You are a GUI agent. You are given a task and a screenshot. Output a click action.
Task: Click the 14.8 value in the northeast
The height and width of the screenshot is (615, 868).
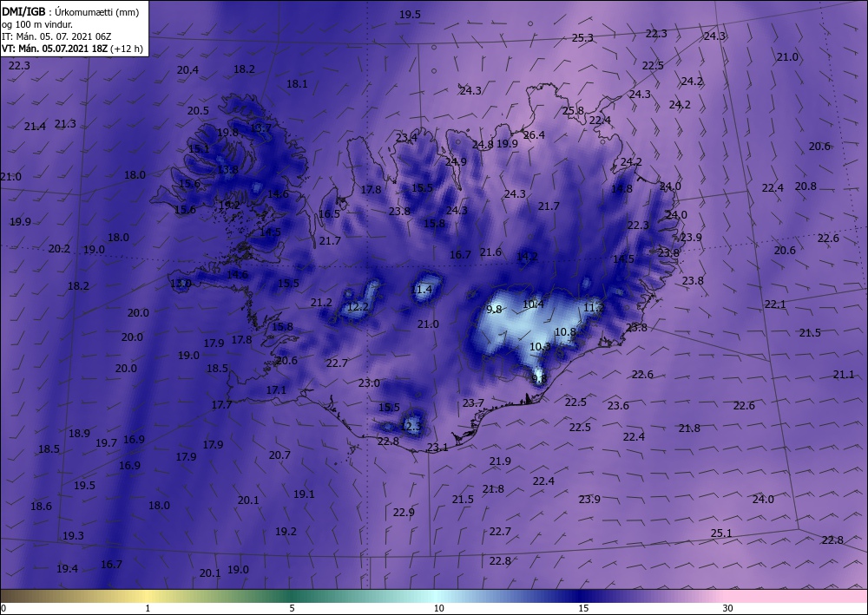pos(621,188)
